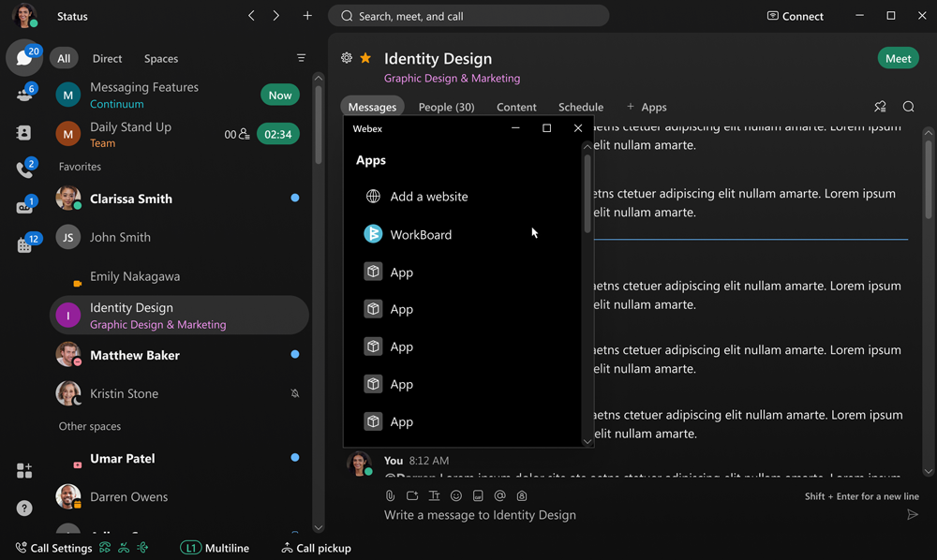This screenshot has width=937, height=560.
Task: Search within the space using magnifier icon
Action: tap(908, 107)
